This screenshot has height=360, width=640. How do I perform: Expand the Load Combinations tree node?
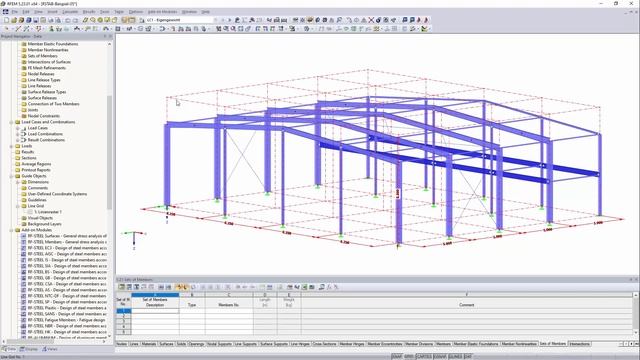tap(18, 134)
